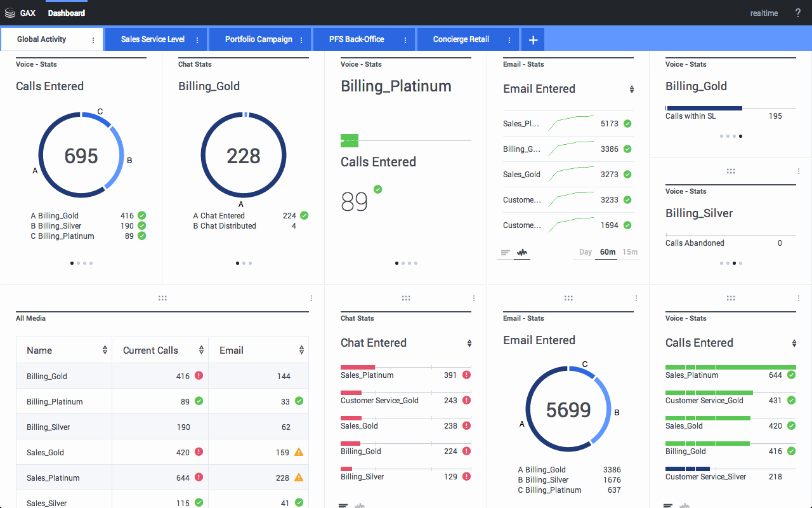Select the 15m time range
This screenshot has width=812, height=508.
point(630,252)
